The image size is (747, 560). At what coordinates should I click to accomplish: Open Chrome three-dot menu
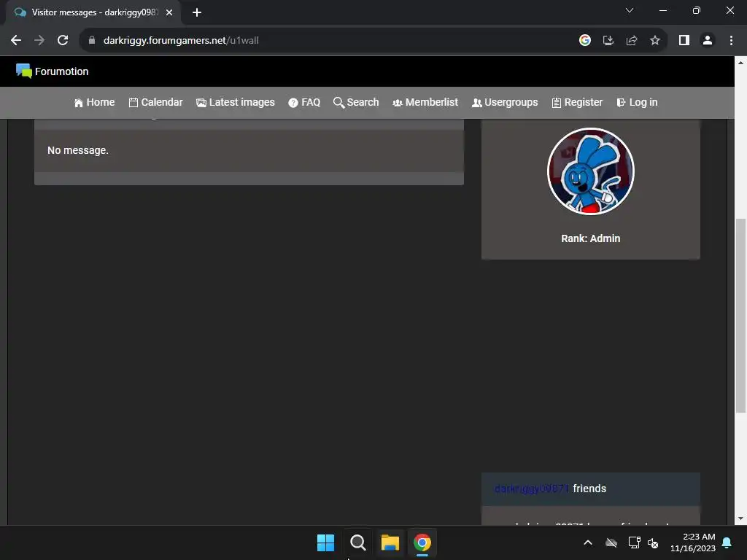point(731,41)
